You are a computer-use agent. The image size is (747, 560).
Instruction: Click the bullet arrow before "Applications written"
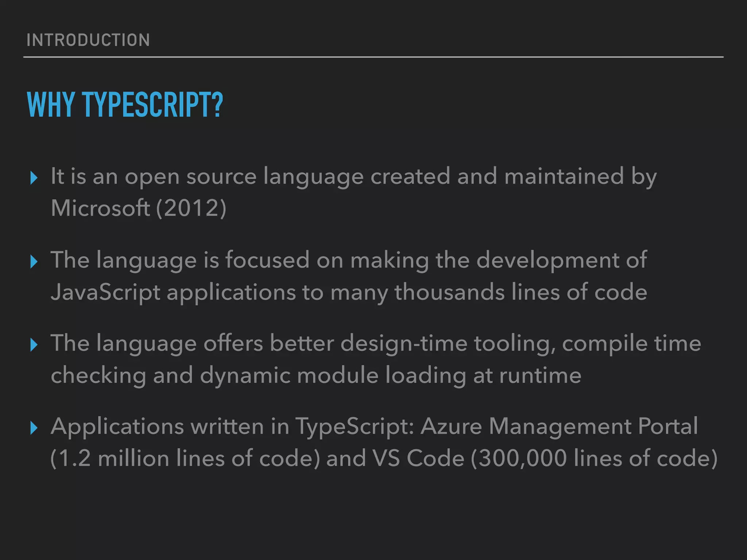[34, 428]
